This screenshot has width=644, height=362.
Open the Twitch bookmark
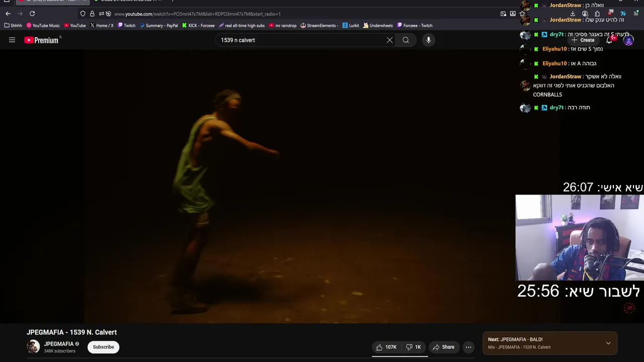point(126,25)
